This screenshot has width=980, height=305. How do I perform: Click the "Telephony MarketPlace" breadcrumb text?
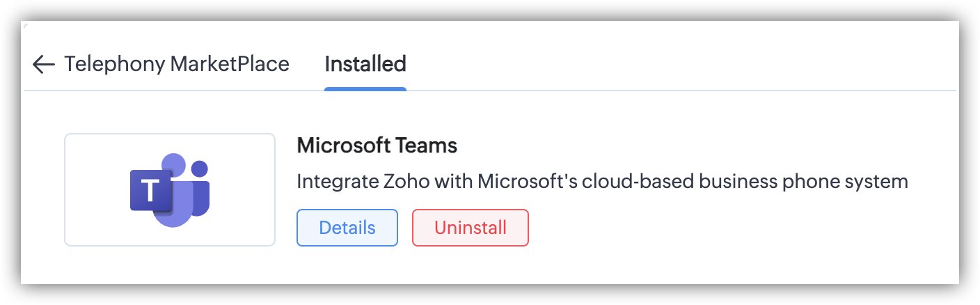pyautogui.click(x=177, y=64)
